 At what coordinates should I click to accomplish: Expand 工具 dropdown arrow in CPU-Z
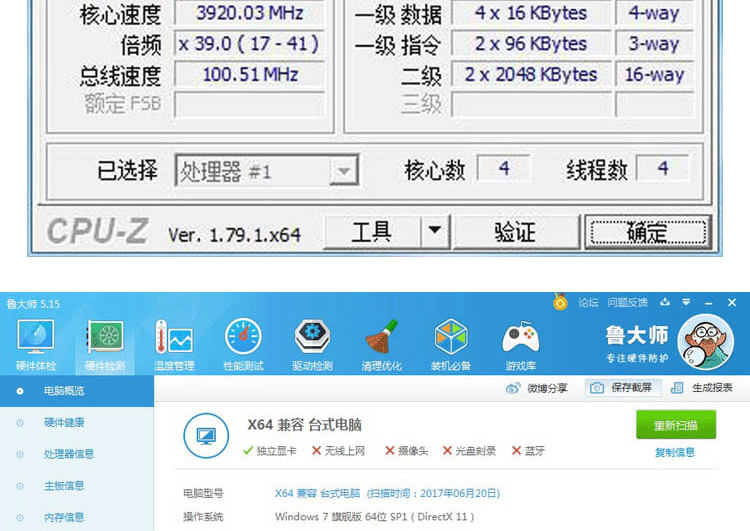point(435,231)
